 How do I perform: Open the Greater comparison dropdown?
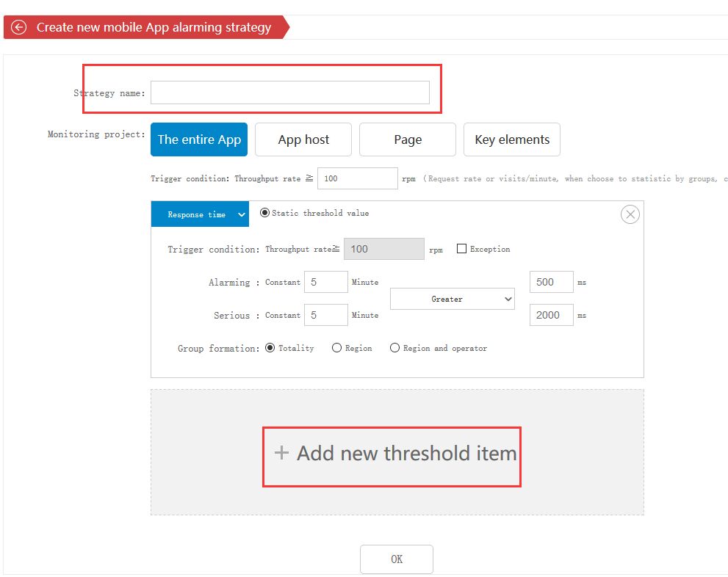452,299
